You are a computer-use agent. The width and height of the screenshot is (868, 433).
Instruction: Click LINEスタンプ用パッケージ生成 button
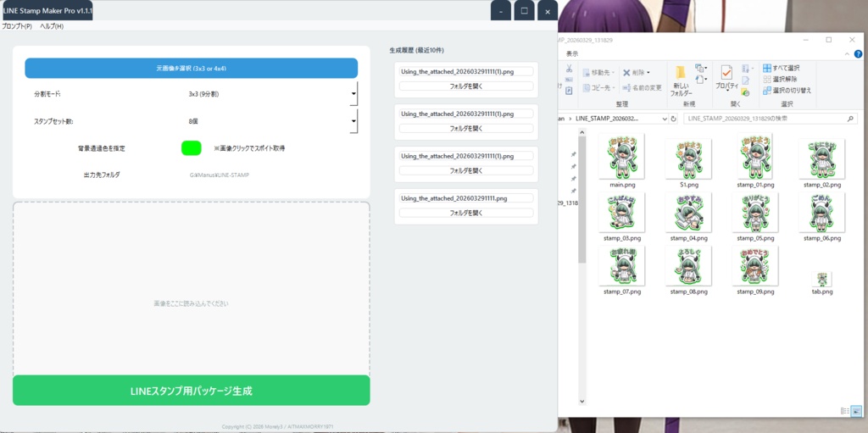191,391
